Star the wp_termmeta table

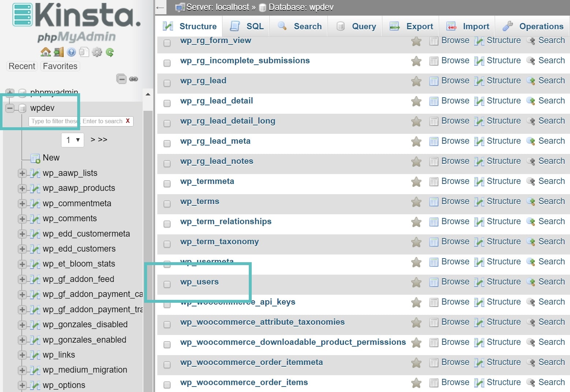416,182
